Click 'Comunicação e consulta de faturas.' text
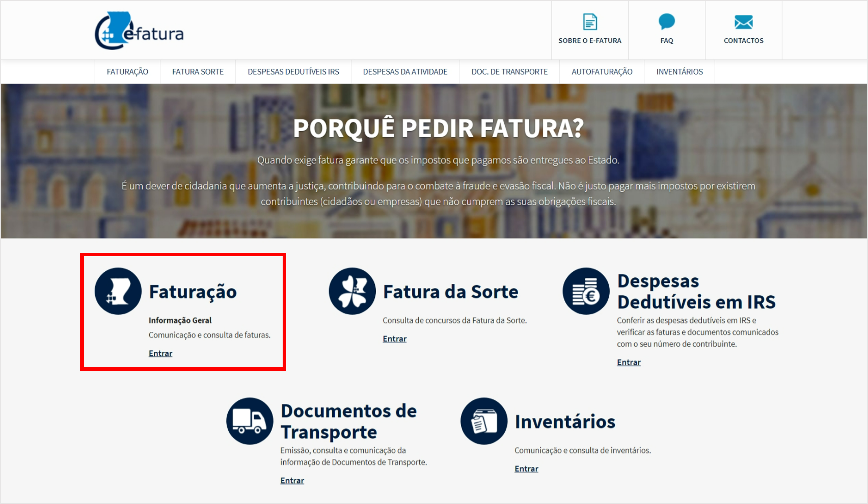The height and width of the screenshot is (504, 868). pyautogui.click(x=209, y=335)
